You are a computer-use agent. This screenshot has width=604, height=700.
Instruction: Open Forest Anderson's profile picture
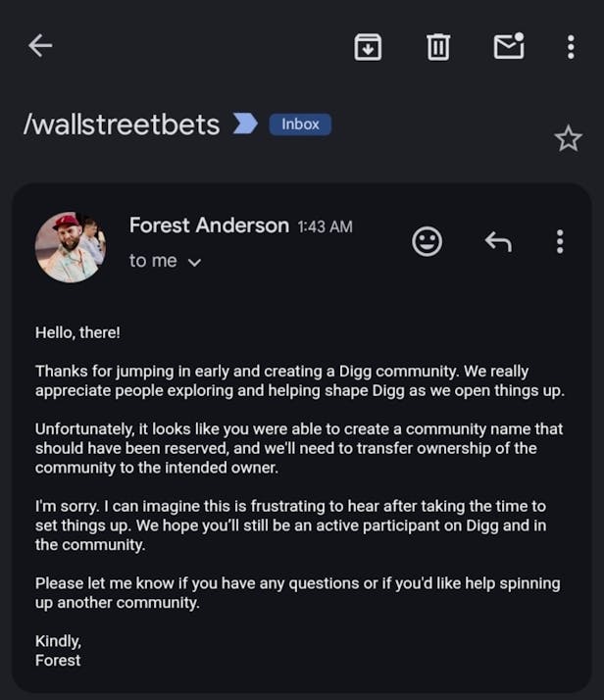pyautogui.click(x=71, y=248)
